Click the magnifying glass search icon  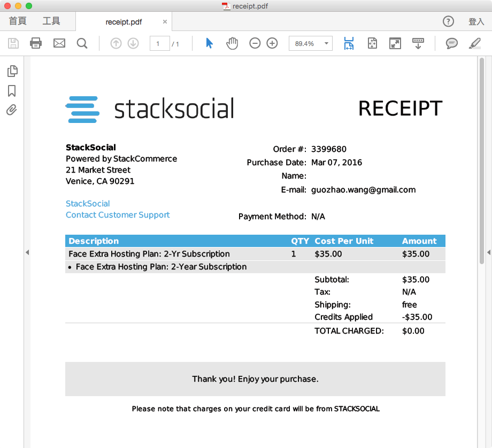click(x=82, y=43)
